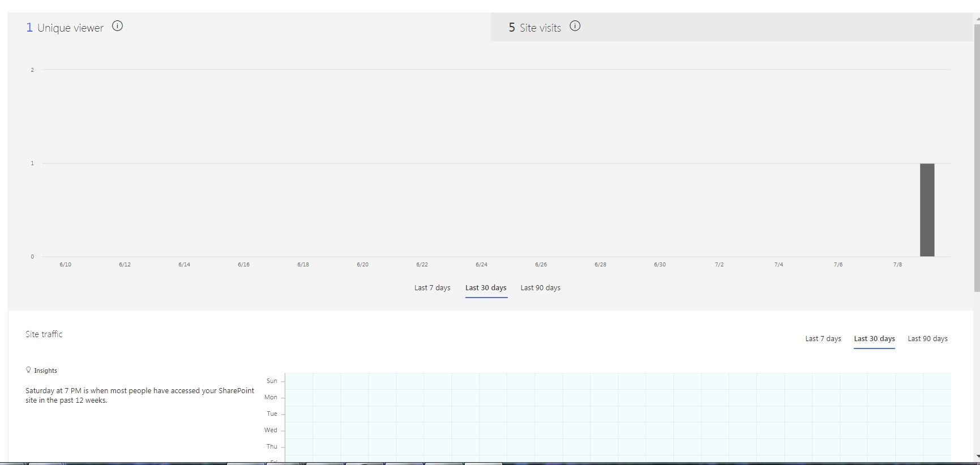Click the Insights lightbulb icon
Image resolution: width=980 pixels, height=465 pixels.
(x=28, y=370)
